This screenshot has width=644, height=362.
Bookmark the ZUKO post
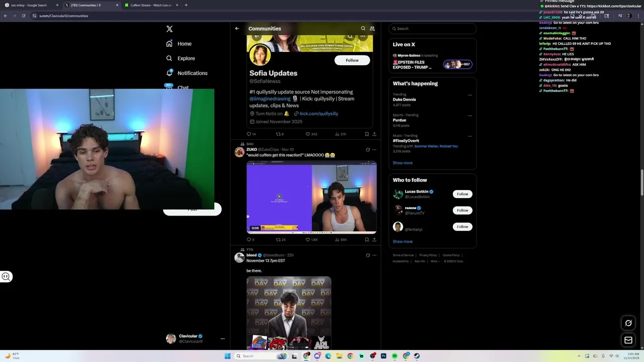(367, 240)
